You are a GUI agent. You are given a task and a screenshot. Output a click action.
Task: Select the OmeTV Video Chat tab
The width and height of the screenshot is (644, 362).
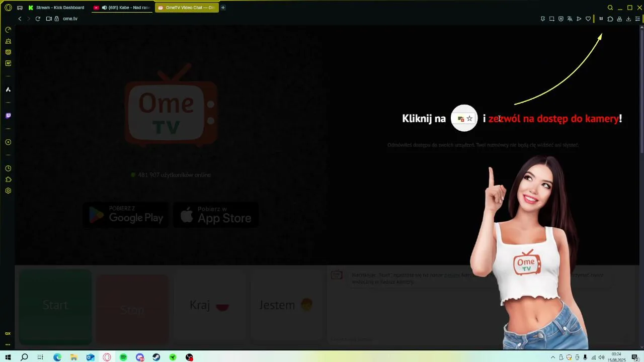pos(187,8)
